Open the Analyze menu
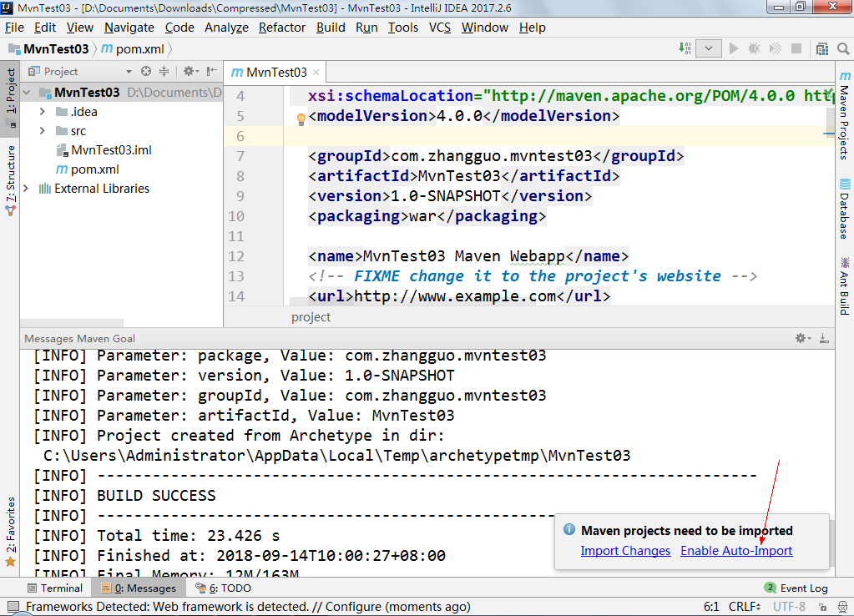This screenshot has height=616, width=854. click(x=226, y=28)
